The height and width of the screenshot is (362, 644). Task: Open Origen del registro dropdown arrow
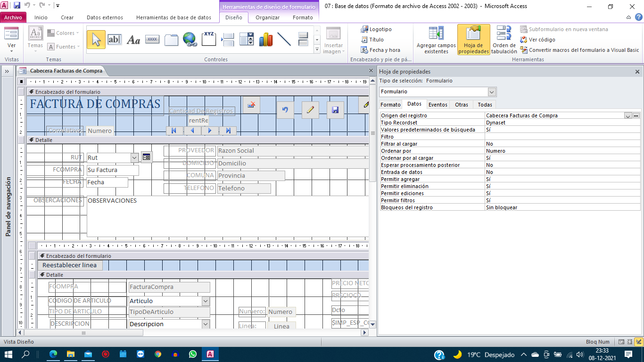click(x=628, y=115)
